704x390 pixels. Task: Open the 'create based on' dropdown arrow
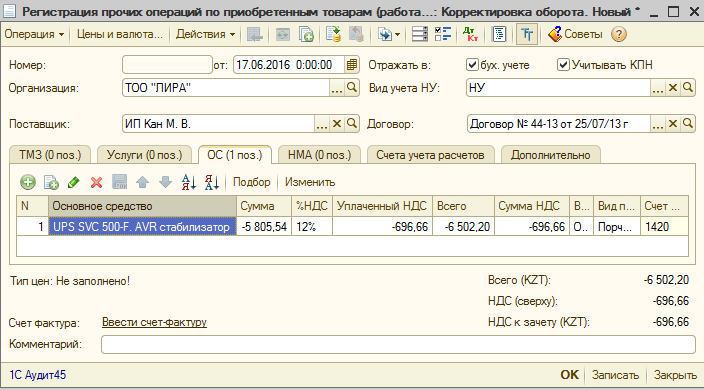pyautogui.click(x=397, y=35)
